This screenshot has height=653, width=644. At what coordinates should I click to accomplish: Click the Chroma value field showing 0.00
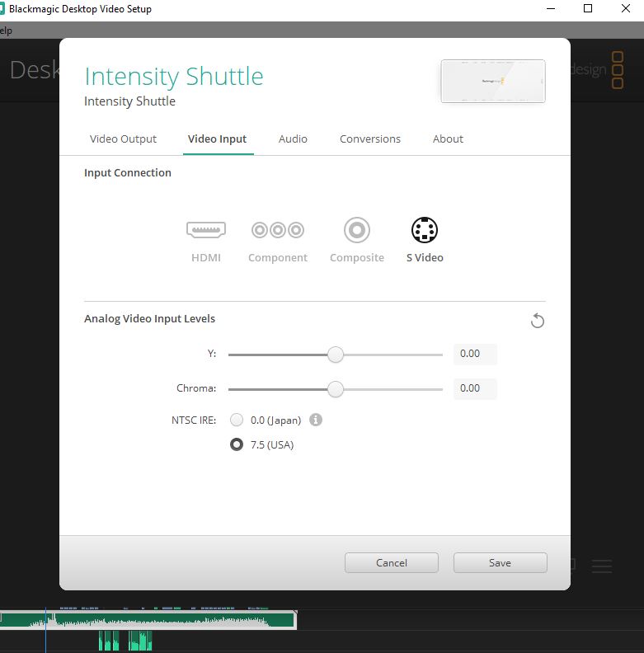[x=475, y=388]
